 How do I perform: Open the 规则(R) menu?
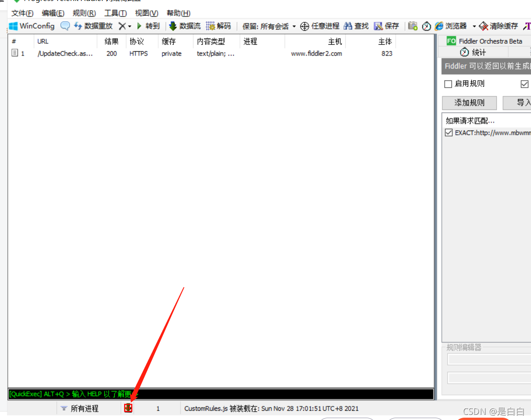(x=84, y=13)
